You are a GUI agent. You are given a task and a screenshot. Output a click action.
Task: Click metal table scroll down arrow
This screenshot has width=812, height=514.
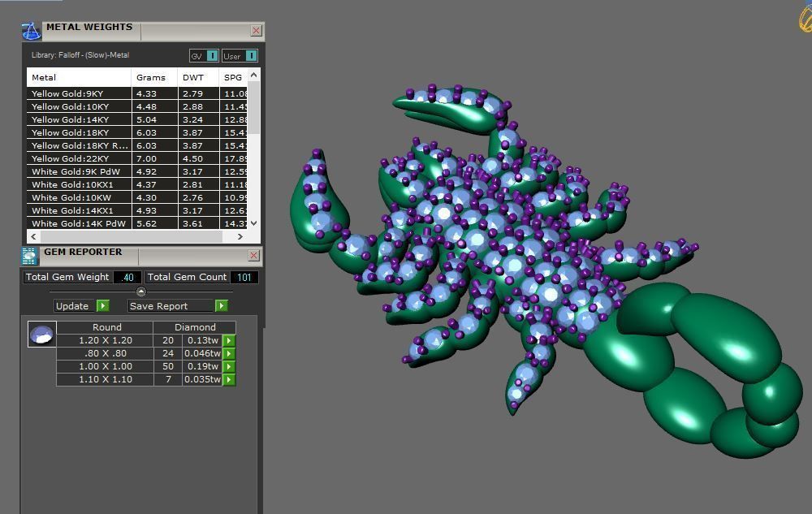253,223
